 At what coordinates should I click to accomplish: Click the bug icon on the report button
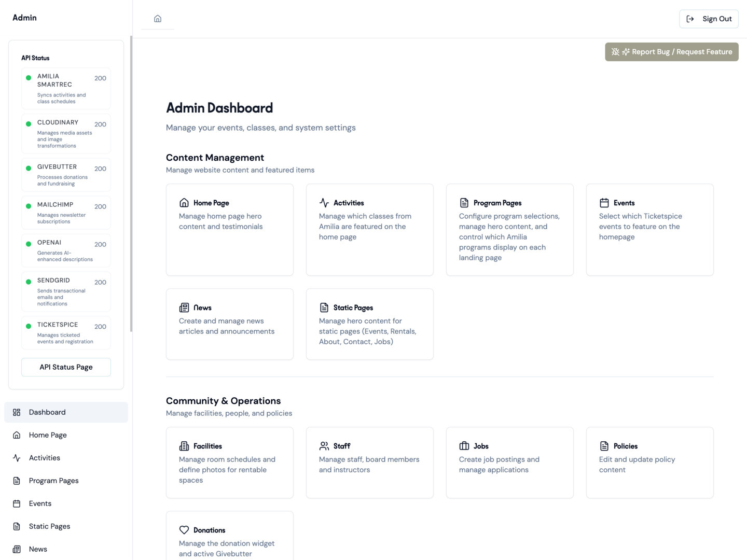615,52
